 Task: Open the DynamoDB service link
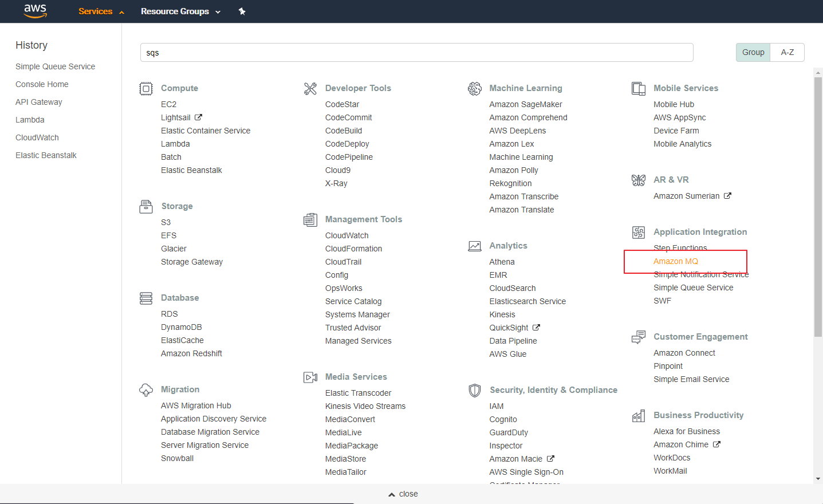tap(182, 327)
